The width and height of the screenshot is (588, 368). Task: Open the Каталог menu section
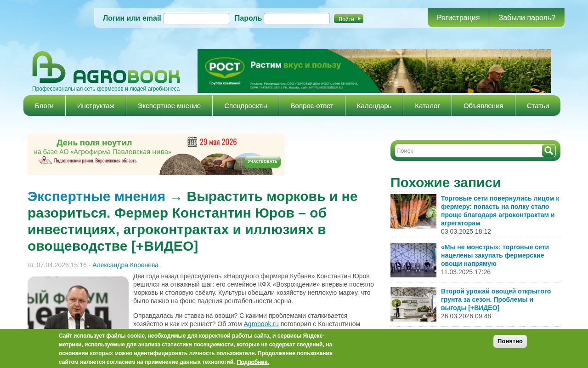click(427, 105)
